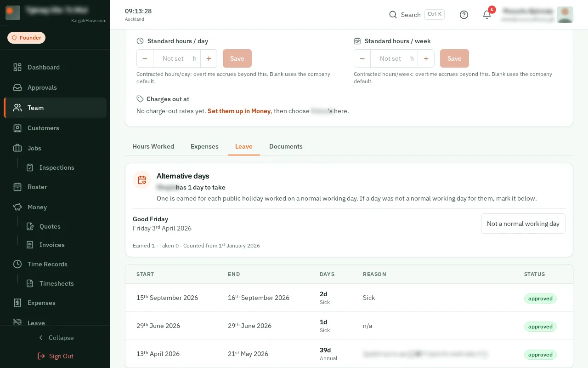This screenshot has height=368, width=588.
Task: Click the notifications bell icon
Action: click(487, 15)
